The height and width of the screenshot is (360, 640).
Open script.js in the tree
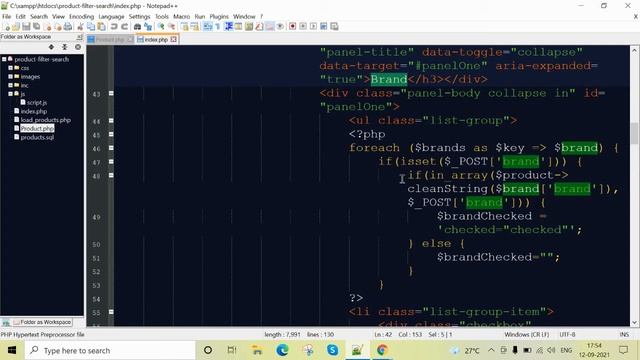(36, 102)
